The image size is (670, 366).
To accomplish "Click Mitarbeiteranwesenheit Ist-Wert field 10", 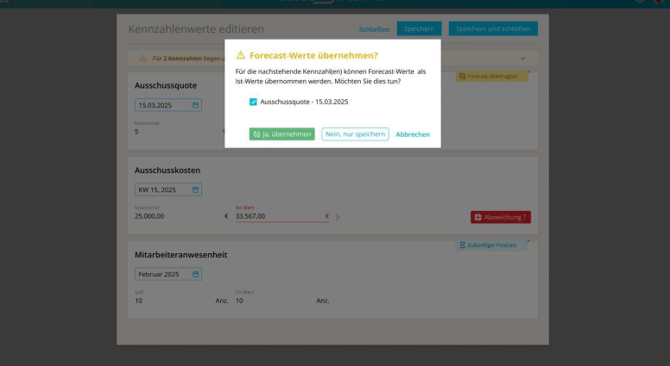I will point(282,301).
